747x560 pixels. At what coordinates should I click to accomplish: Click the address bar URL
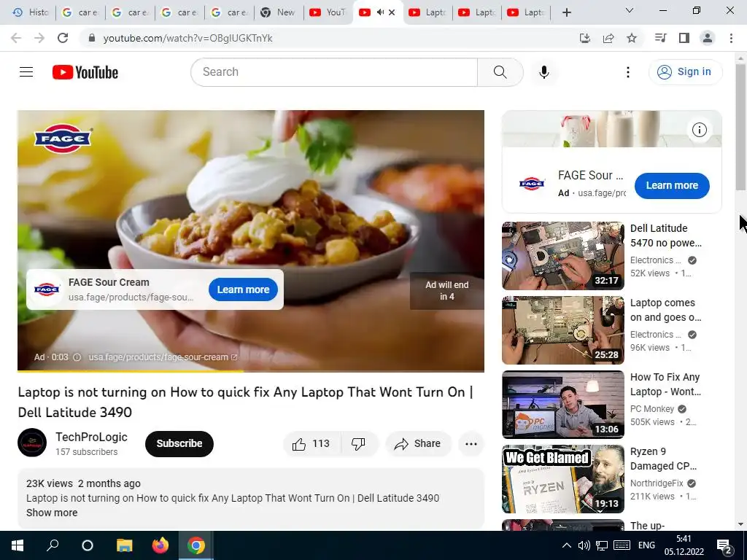click(x=187, y=38)
